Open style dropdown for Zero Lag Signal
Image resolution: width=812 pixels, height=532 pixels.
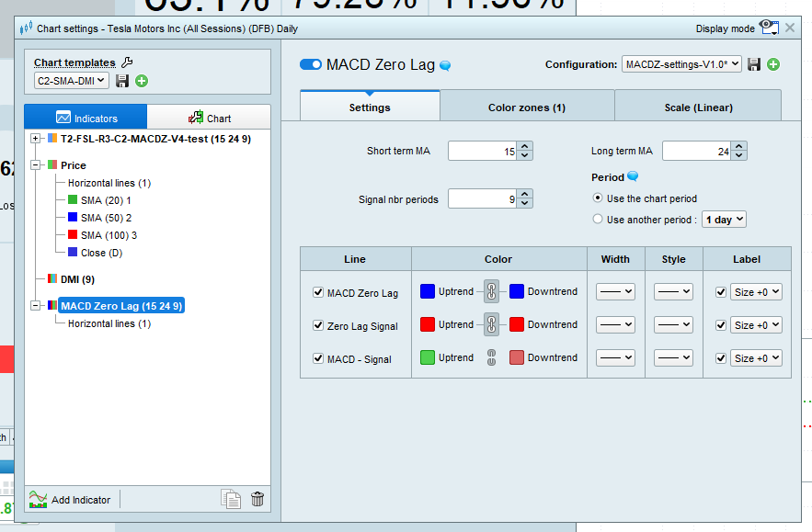(673, 324)
